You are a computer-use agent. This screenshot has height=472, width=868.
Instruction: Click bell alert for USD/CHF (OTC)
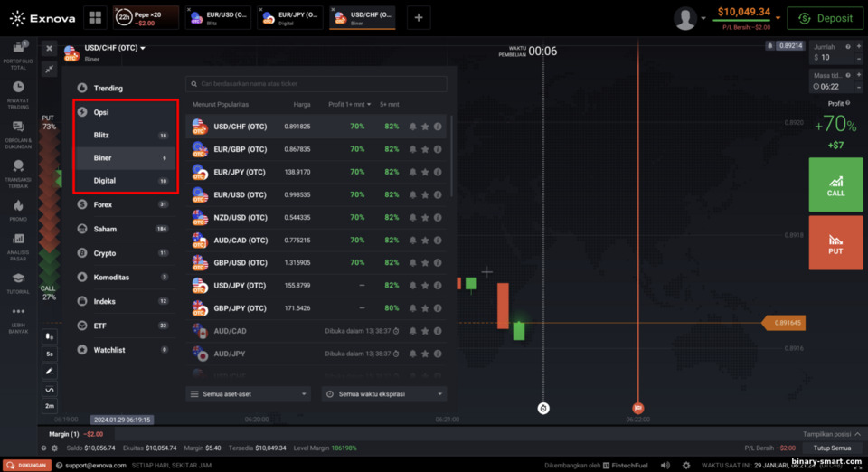click(412, 127)
